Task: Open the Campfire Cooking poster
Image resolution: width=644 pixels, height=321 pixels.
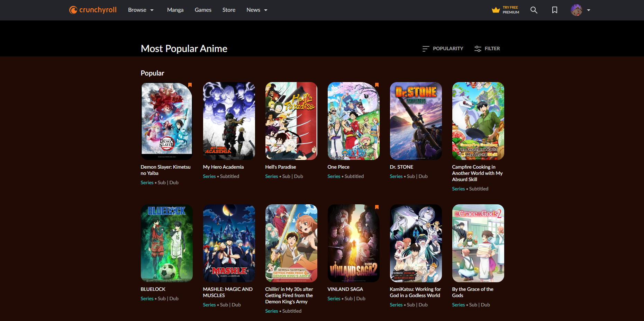Action: pyautogui.click(x=478, y=121)
